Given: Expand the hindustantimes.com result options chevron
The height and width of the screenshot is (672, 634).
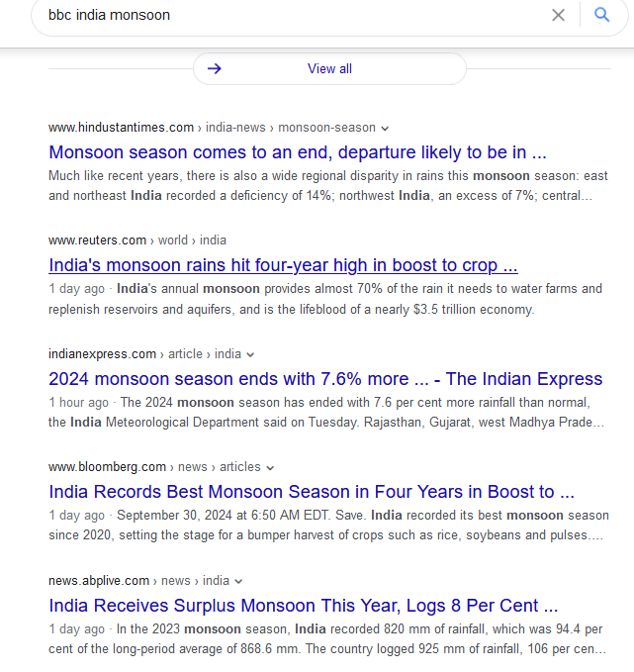Looking at the screenshot, I should pos(385,128).
